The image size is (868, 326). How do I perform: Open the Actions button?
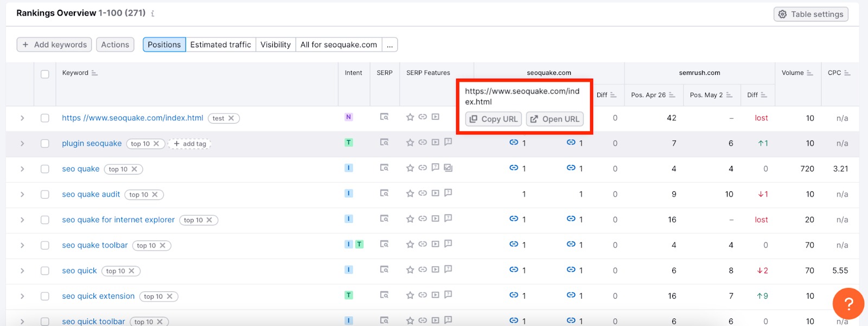(x=115, y=44)
